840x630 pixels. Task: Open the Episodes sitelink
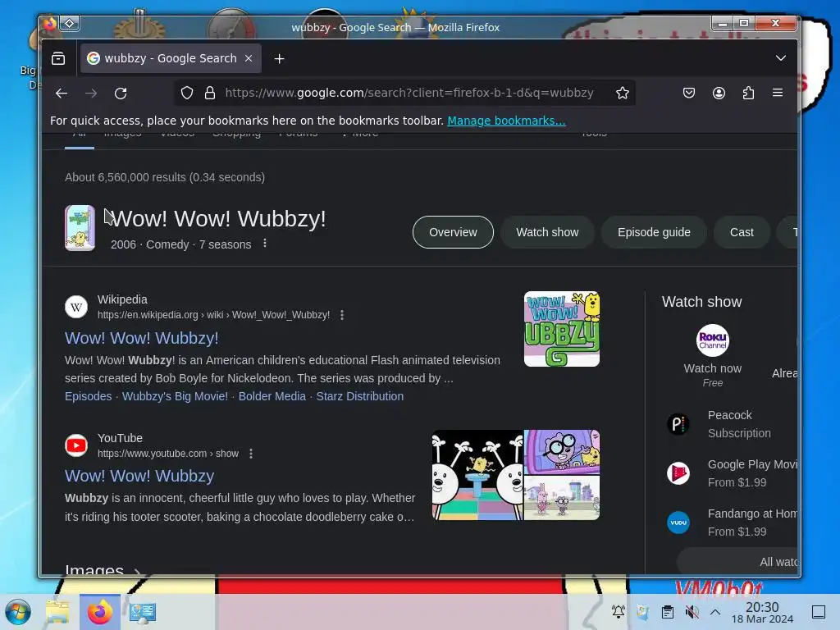(x=89, y=396)
